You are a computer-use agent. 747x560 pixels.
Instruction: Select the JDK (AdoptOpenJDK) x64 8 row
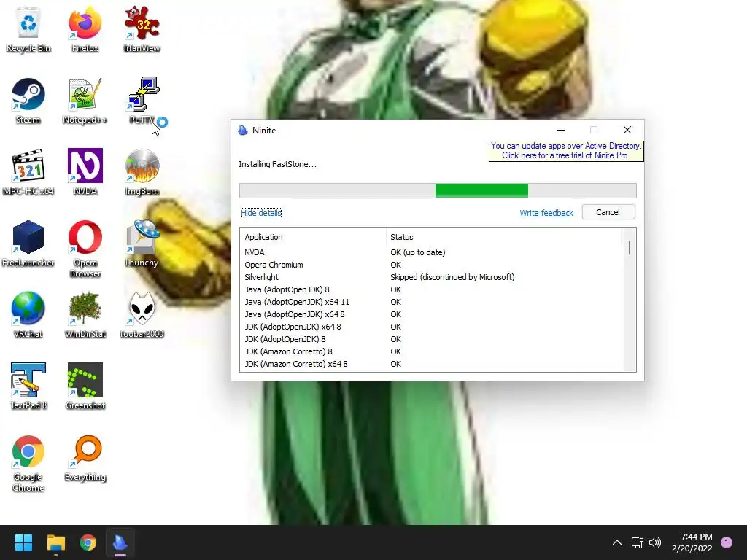(431, 327)
